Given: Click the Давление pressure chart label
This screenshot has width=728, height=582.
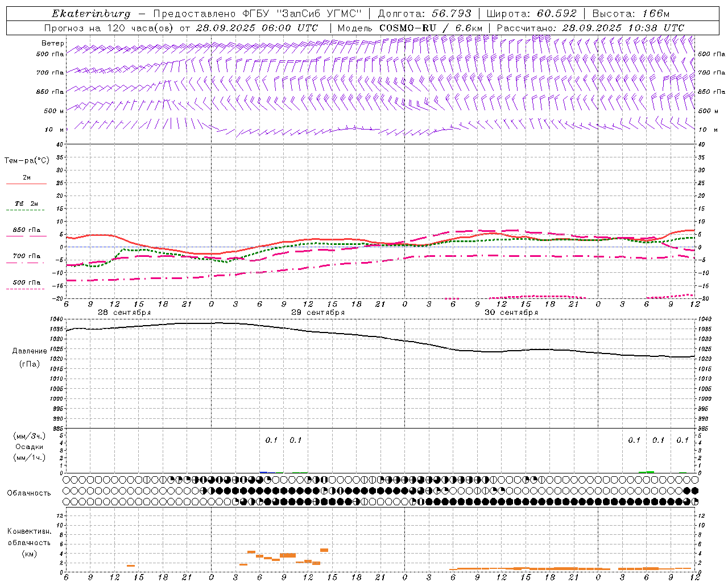Looking at the screenshot, I should pos(30,351).
